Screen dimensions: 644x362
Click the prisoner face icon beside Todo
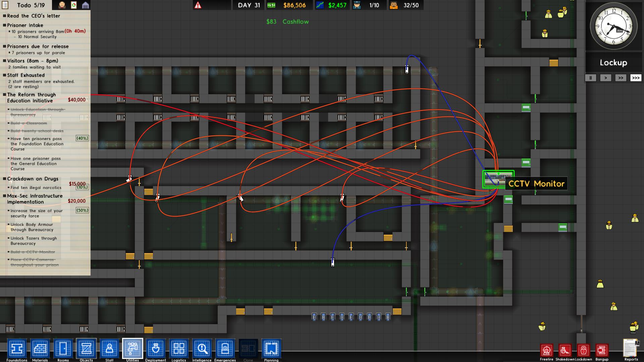tap(62, 5)
